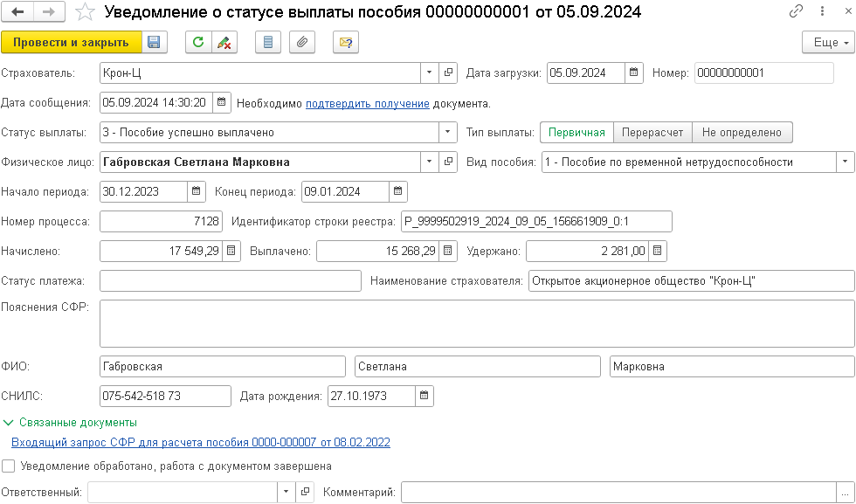Add document to favorites with star icon
This screenshot has width=856, height=504.
pyautogui.click(x=85, y=12)
